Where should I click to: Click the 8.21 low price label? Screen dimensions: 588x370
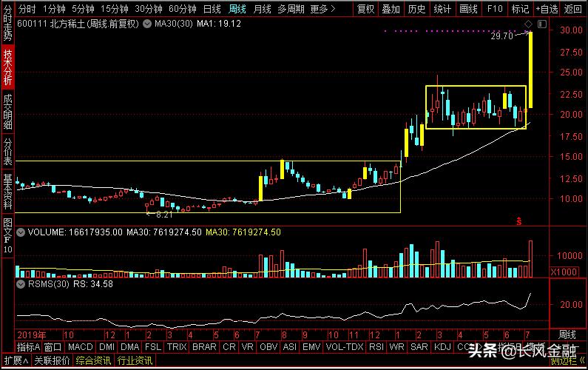[164, 215]
